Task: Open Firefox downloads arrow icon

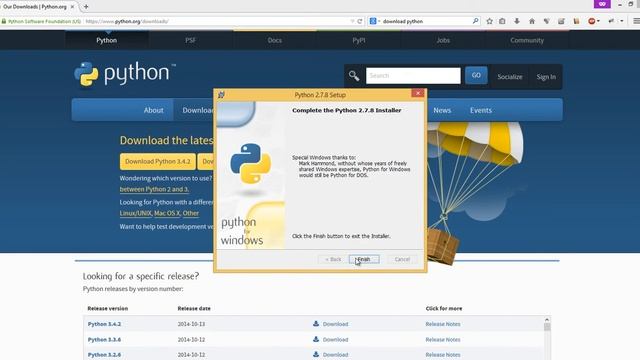Action: coord(517,21)
